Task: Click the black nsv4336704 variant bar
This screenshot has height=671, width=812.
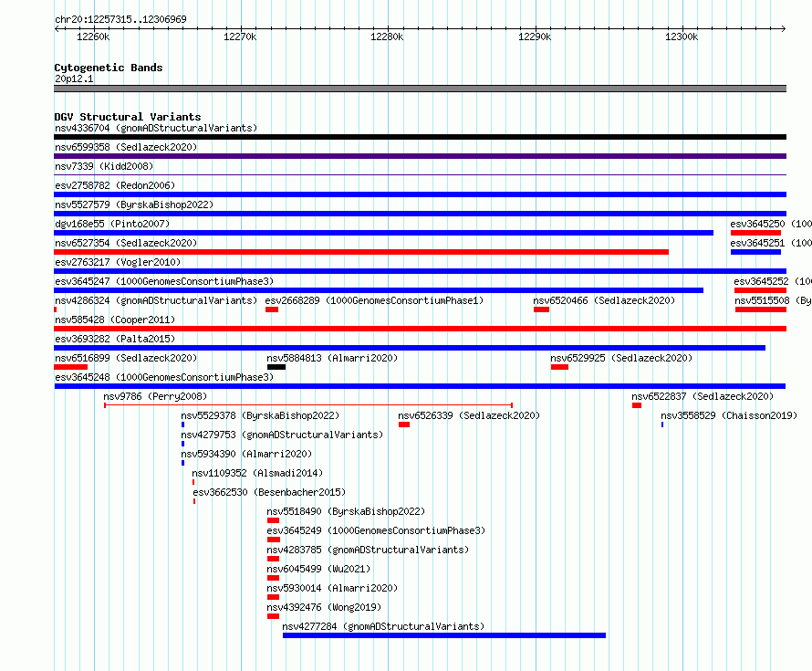Action: point(420,137)
